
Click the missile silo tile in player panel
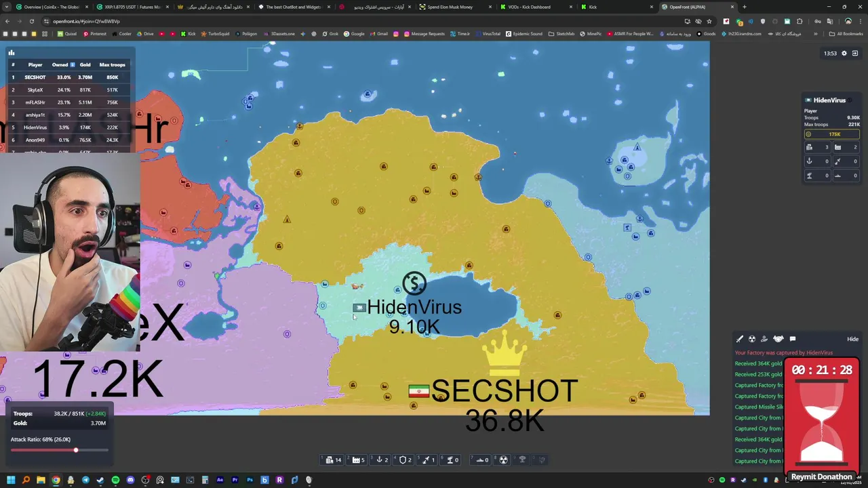[846, 161]
